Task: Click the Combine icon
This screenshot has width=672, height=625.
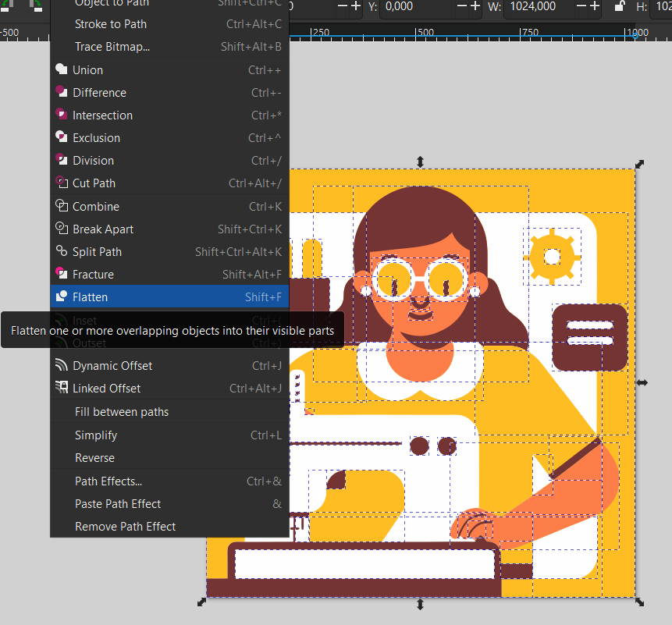Action: (62, 206)
